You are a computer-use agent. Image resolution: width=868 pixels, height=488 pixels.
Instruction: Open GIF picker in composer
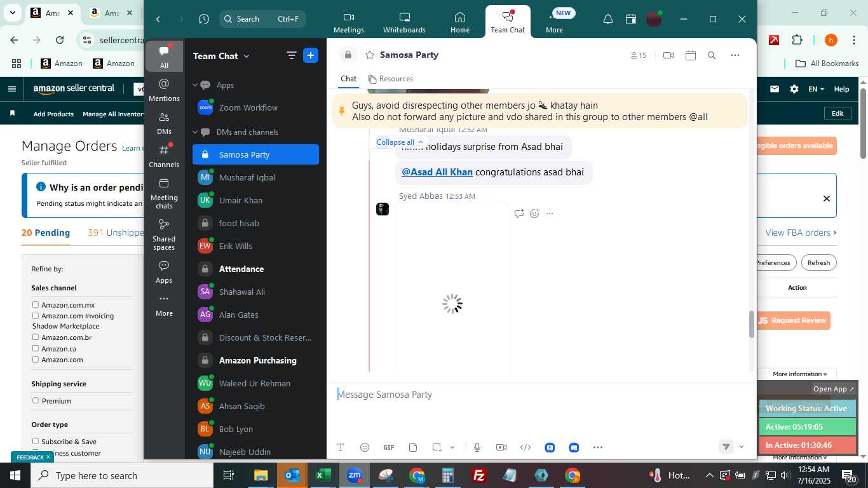coord(389,447)
